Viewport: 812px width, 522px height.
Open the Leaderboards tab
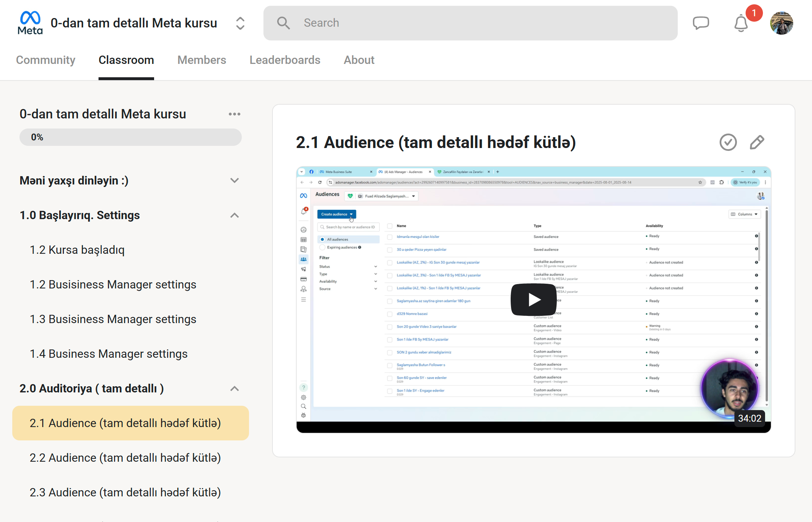pos(285,60)
